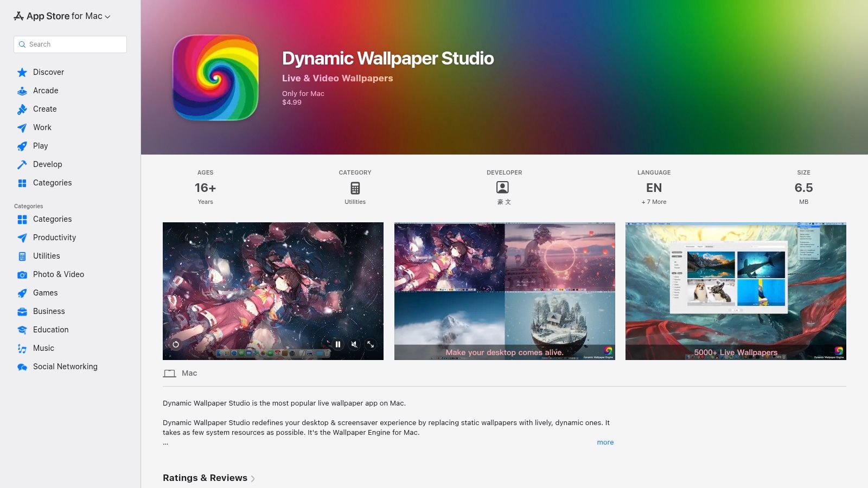Click the top Categories grid icon
The image size is (868, 488).
(22, 183)
